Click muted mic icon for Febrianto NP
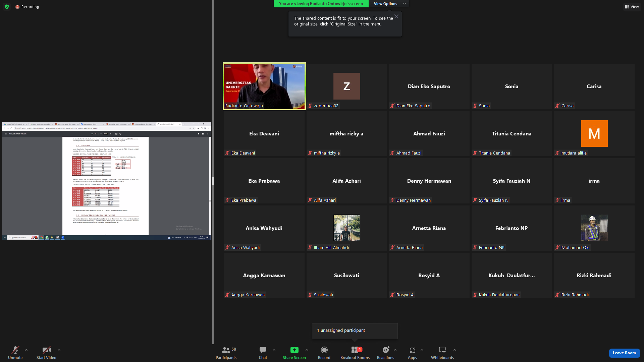Image resolution: width=644 pixels, height=362 pixels. (x=475, y=247)
